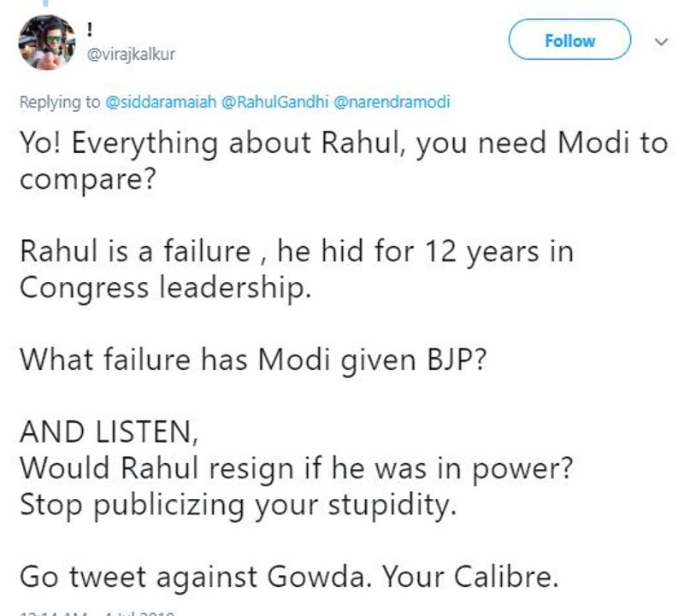Follow this user with the Follow button

[569, 39]
